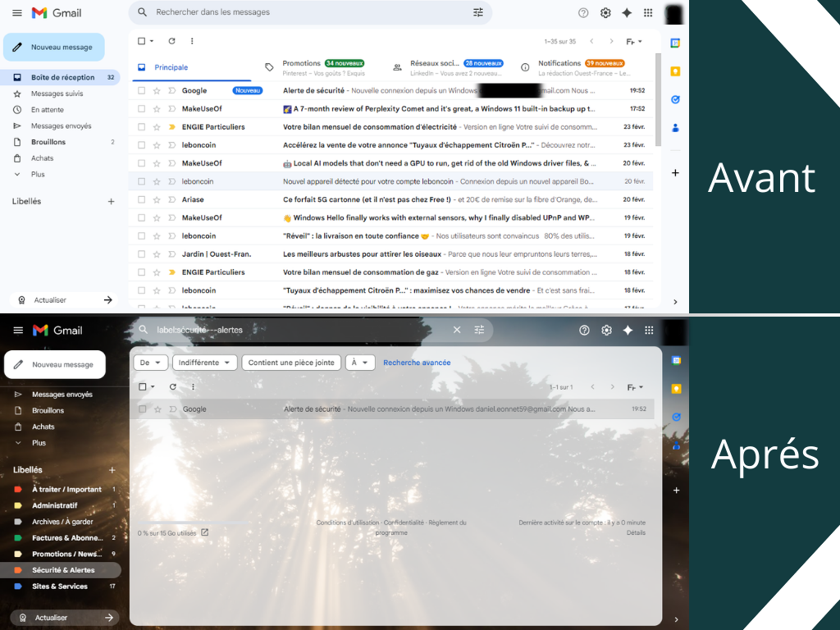Open main menu in bottom dark Gmail
The width and height of the screenshot is (840, 630).
point(18,330)
